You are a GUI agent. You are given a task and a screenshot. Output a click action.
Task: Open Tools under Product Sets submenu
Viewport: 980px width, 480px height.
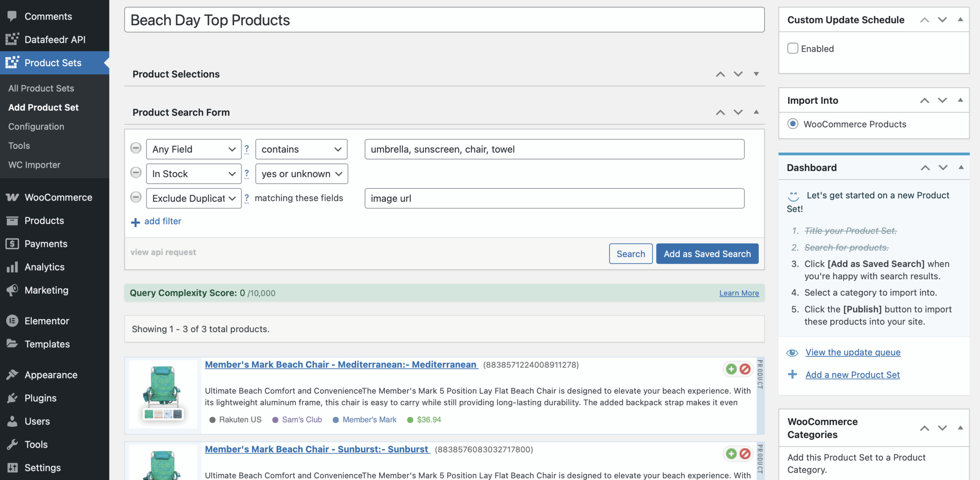(x=19, y=145)
